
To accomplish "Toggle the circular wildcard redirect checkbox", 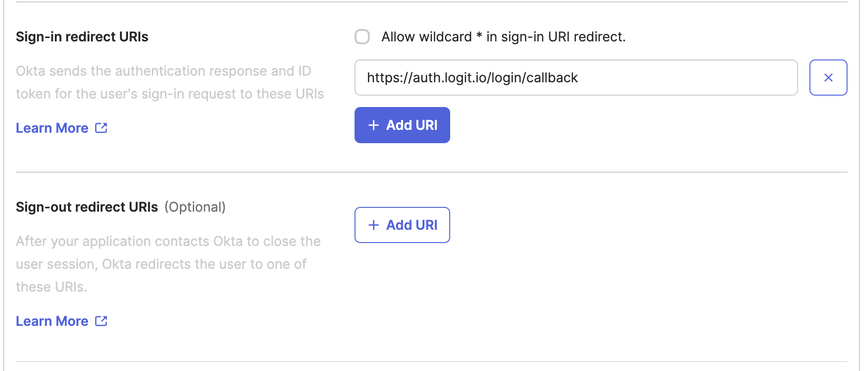I will coord(362,37).
